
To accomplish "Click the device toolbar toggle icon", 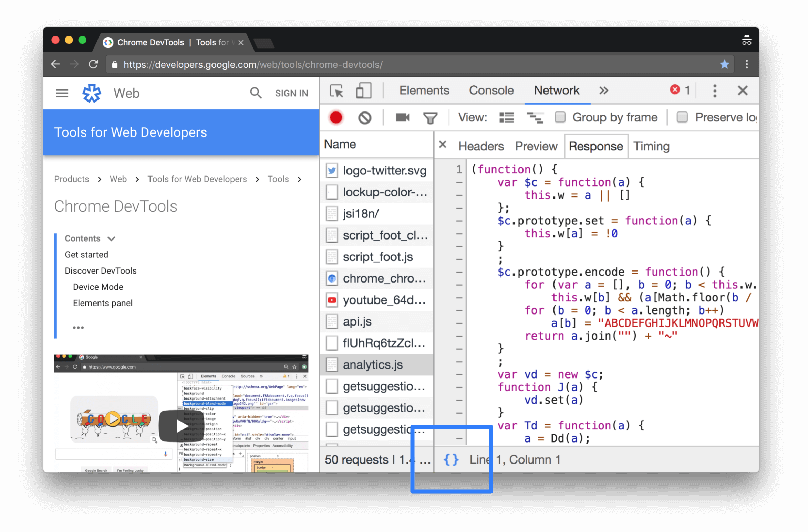I will click(x=363, y=90).
